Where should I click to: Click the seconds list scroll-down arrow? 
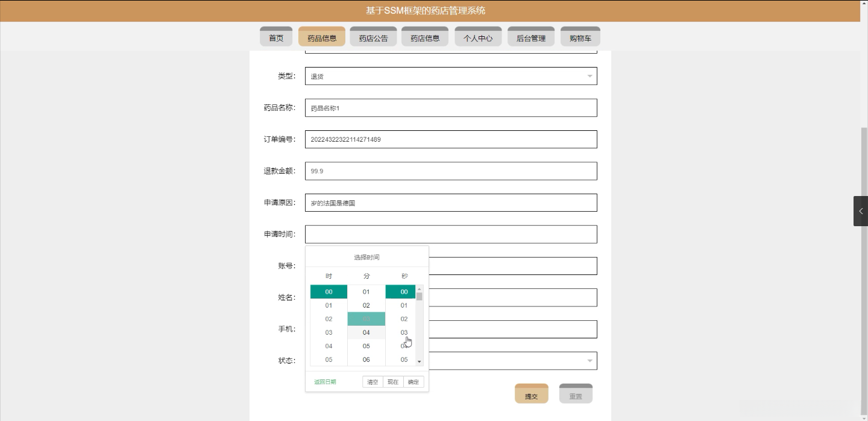420,362
